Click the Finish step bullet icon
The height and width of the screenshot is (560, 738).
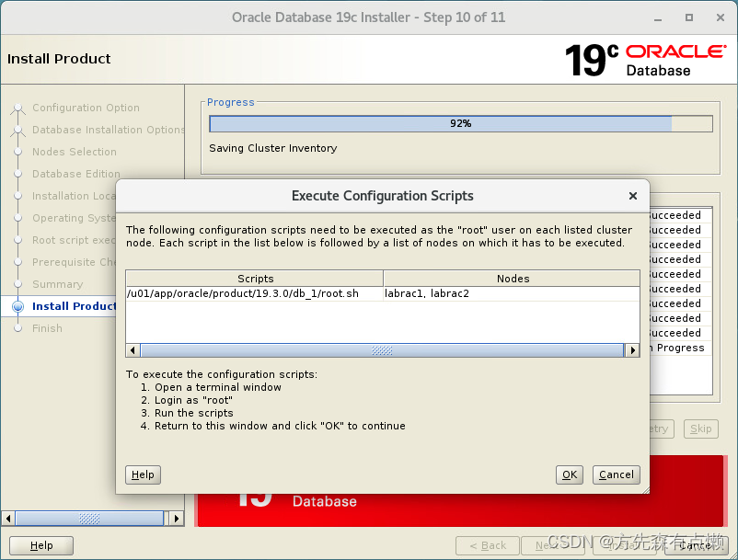coord(17,328)
